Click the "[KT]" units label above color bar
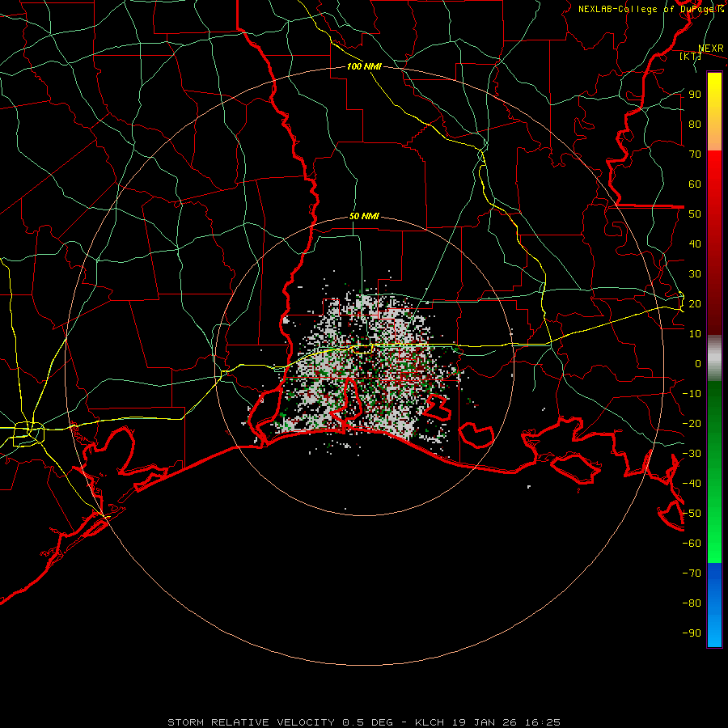Image resolution: width=728 pixels, height=728 pixels. [x=691, y=56]
